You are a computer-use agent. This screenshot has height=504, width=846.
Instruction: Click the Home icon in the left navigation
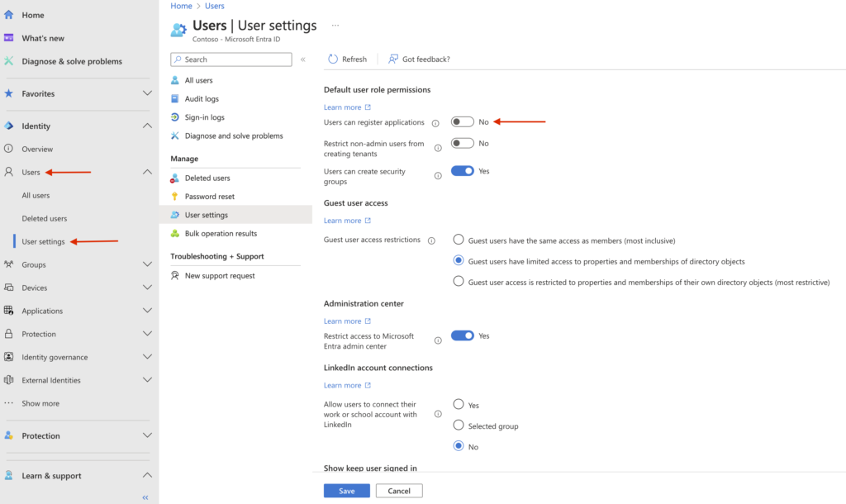pos(9,15)
